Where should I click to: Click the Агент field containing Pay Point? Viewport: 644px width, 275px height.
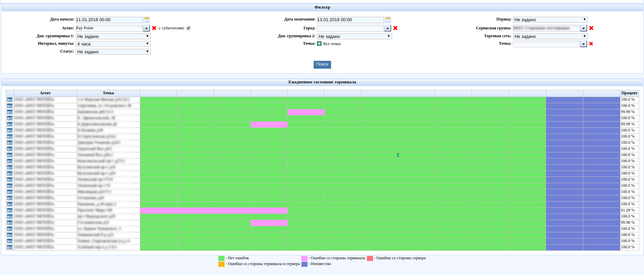(109, 28)
